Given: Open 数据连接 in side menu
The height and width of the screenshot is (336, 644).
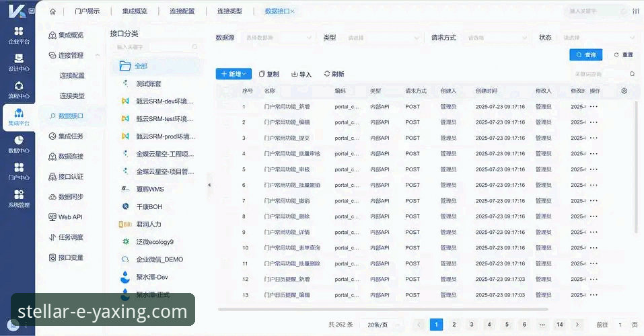Looking at the screenshot, I should pos(66,157).
